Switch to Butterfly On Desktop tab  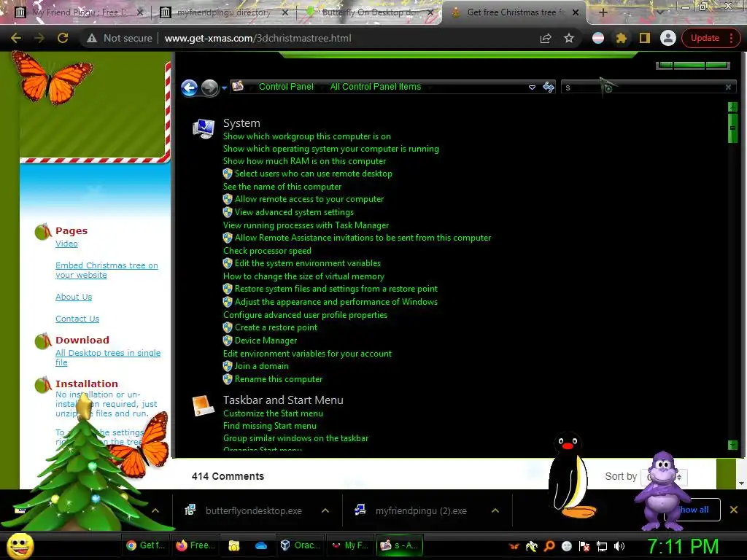click(x=368, y=12)
